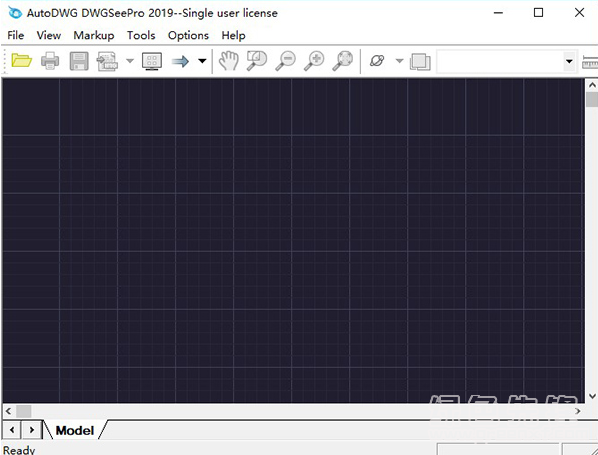This screenshot has width=598, height=455.
Task: Select the Pan hand tool
Action: tap(228, 61)
